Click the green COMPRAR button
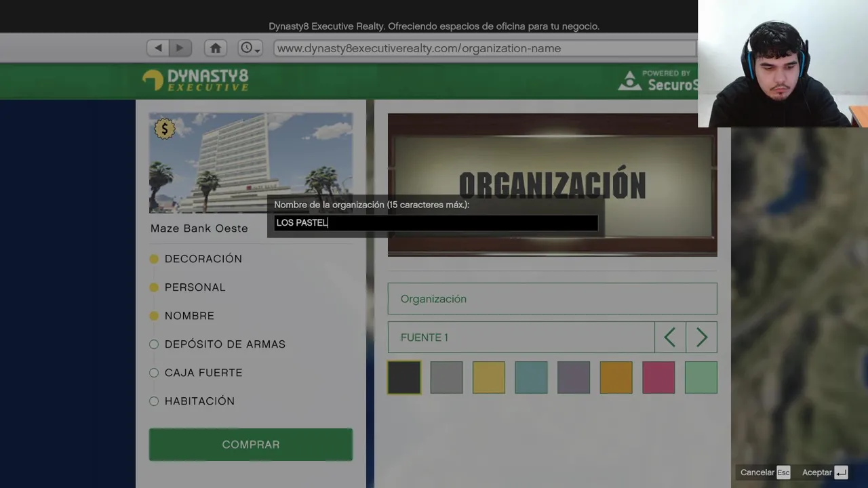The image size is (868, 488). (x=251, y=445)
